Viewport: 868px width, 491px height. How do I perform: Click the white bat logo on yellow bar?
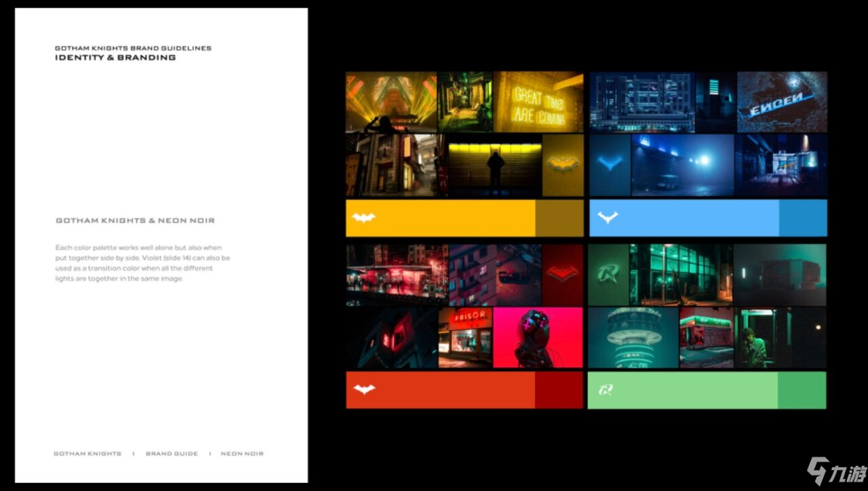click(x=363, y=218)
